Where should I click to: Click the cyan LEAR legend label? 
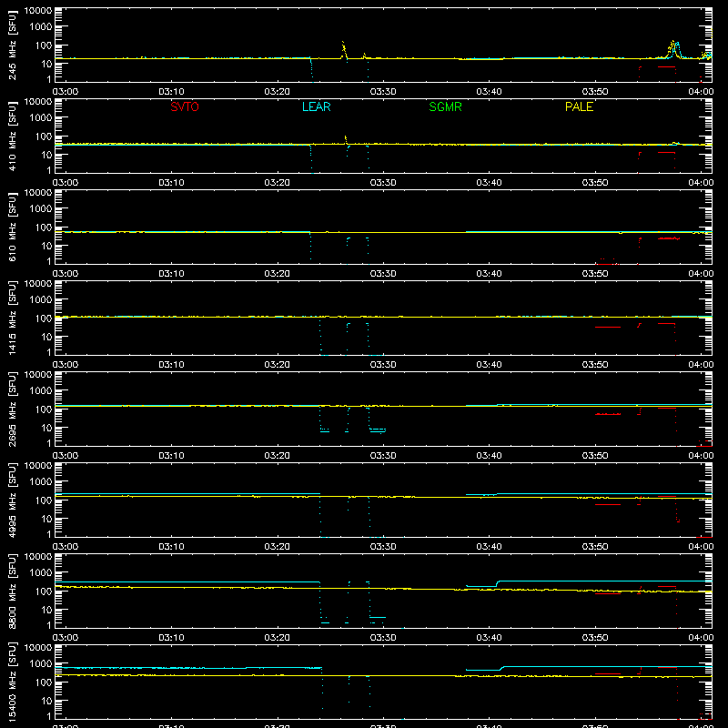pyautogui.click(x=316, y=106)
